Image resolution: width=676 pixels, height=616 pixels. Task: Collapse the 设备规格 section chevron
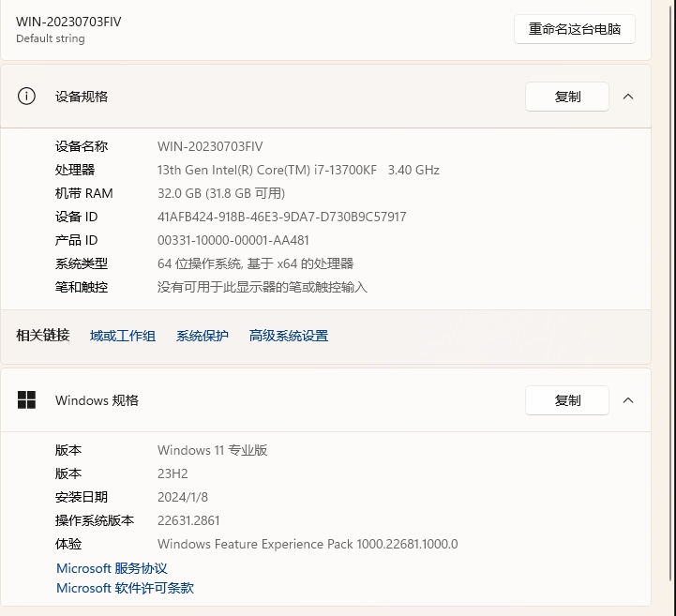point(628,97)
